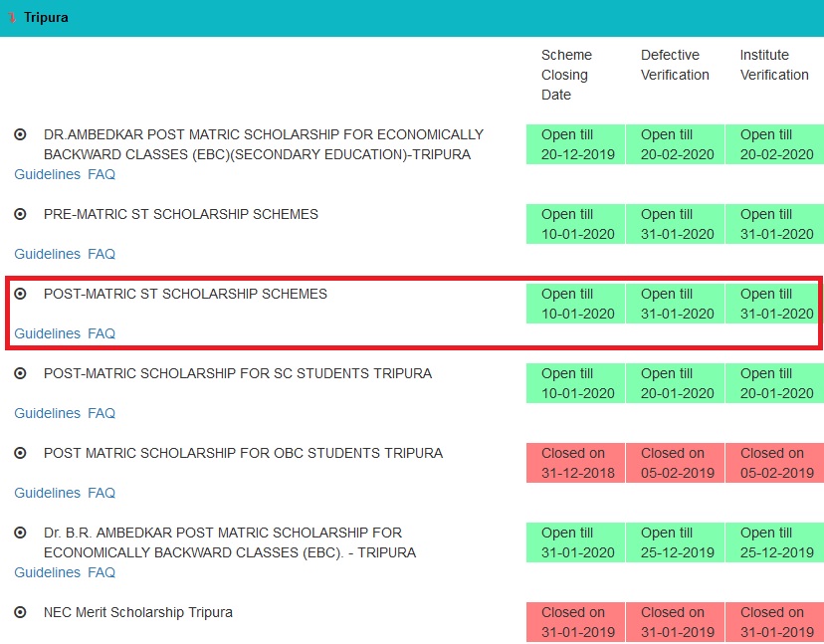Select PRE-MATRIC ST SCHOLARSHIP SCHEMES title
824x644 pixels.
[181, 214]
